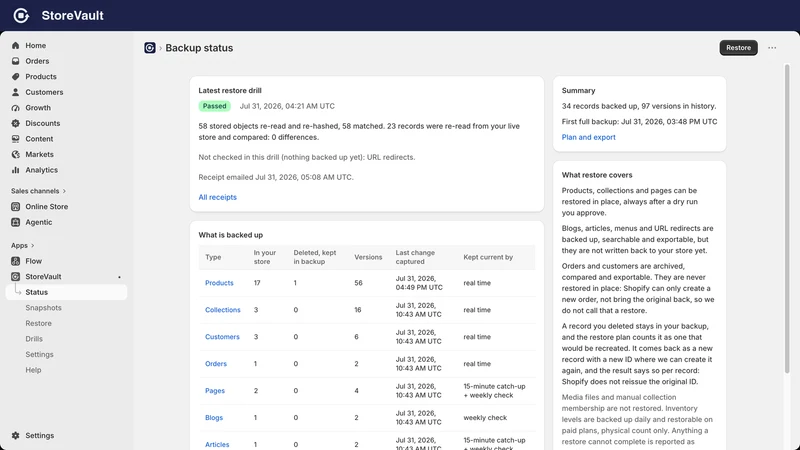Screen dimensions: 800x450
Task: Click the Summary card heading
Action: 579,90
